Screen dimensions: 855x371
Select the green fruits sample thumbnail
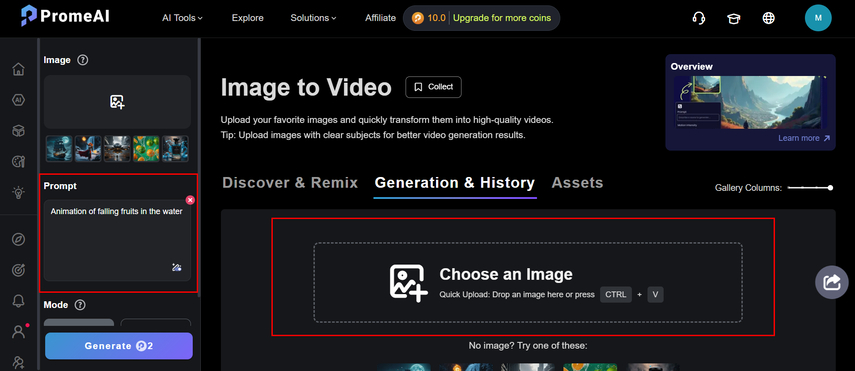pyautogui.click(x=146, y=149)
